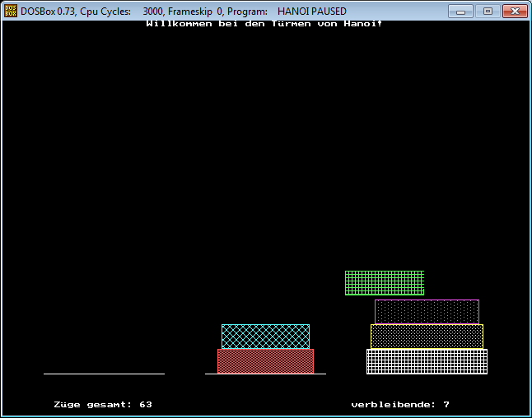The width and height of the screenshot is (532, 418).
Task: Click the gray grid disc with green base
Action: [384, 282]
